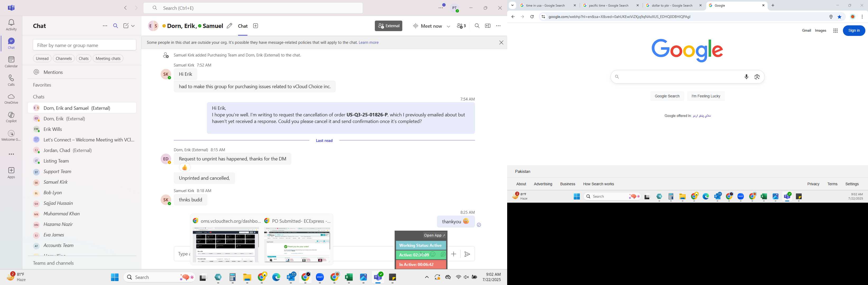Screen dimensions: 868x285
Task: Reload the Google page in Chrome
Action: click(532, 17)
